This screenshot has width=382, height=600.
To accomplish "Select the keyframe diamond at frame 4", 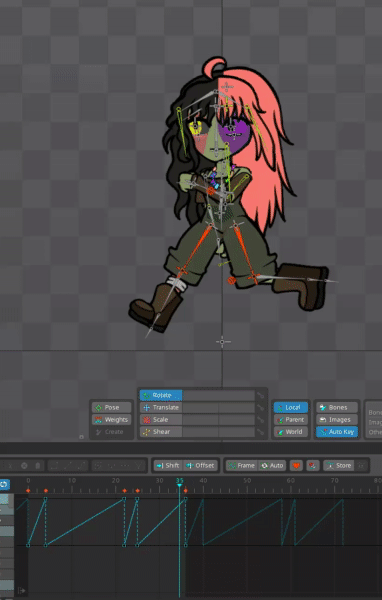I will click(x=46, y=490).
